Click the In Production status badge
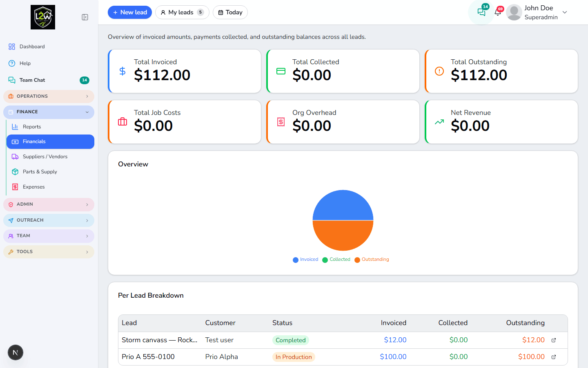 pyautogui.click(x=294, y=357)
